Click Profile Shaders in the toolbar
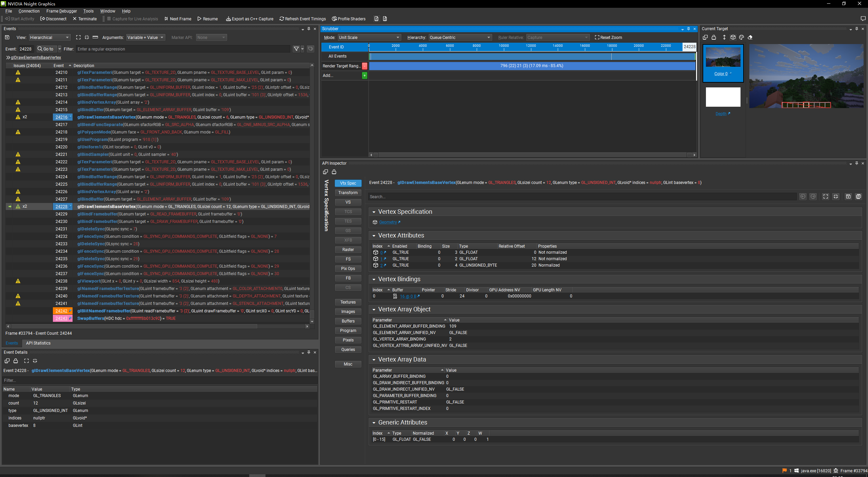 click(349, 19)
